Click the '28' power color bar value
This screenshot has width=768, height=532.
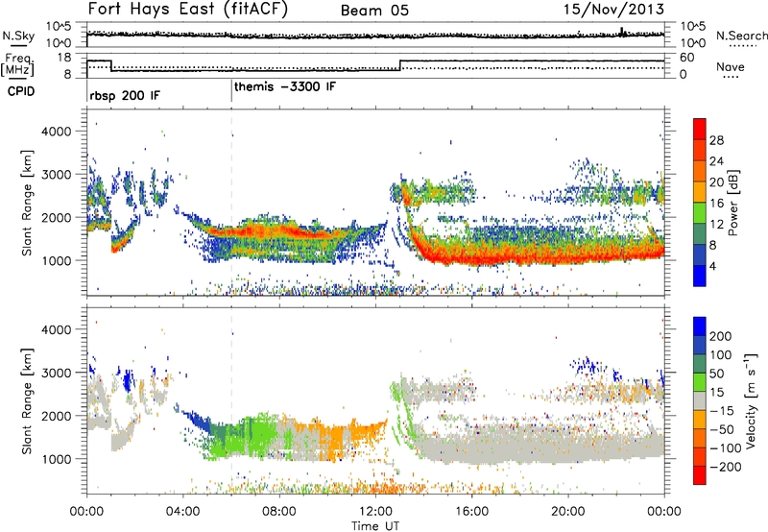coord(716,140)
